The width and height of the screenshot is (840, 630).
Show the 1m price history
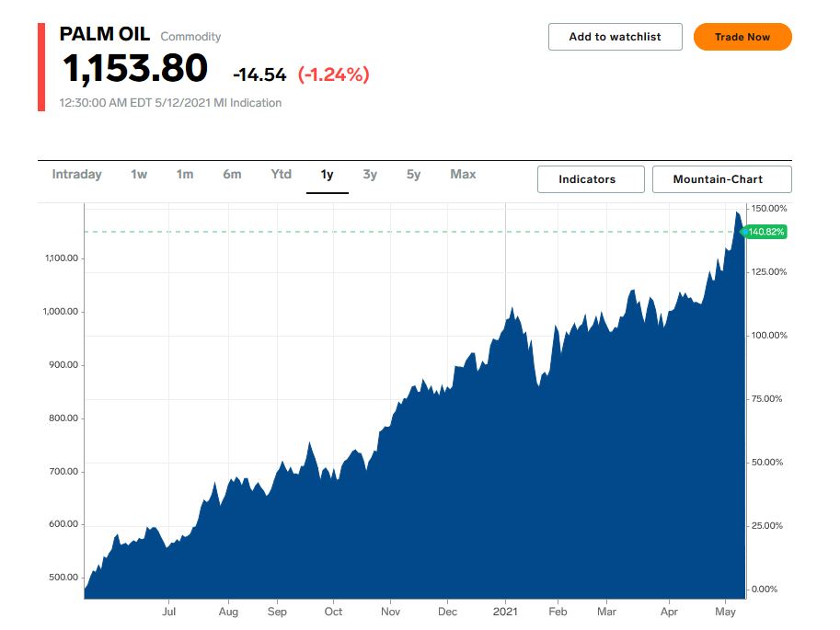coord(185,175)
